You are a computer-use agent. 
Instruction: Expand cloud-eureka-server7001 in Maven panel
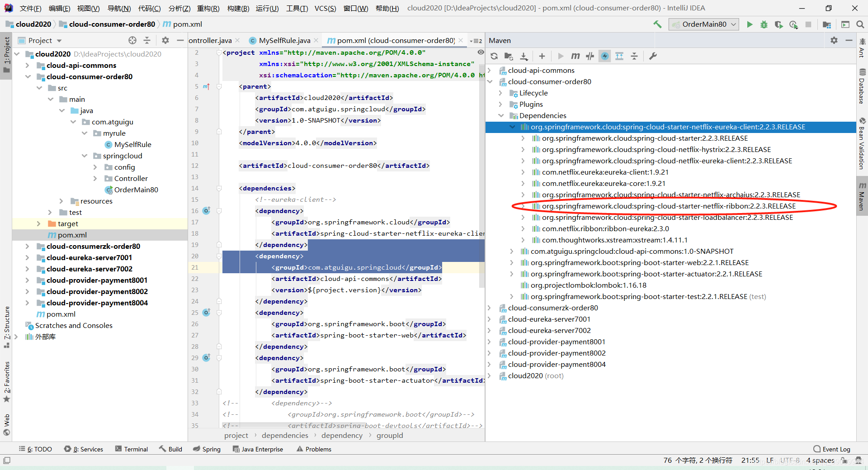489,319
